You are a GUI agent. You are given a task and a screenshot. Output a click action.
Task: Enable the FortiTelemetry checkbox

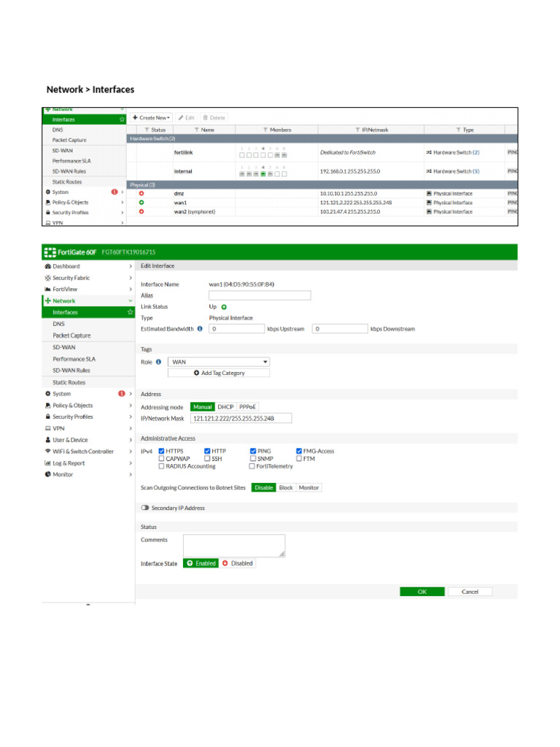point(252,466)
